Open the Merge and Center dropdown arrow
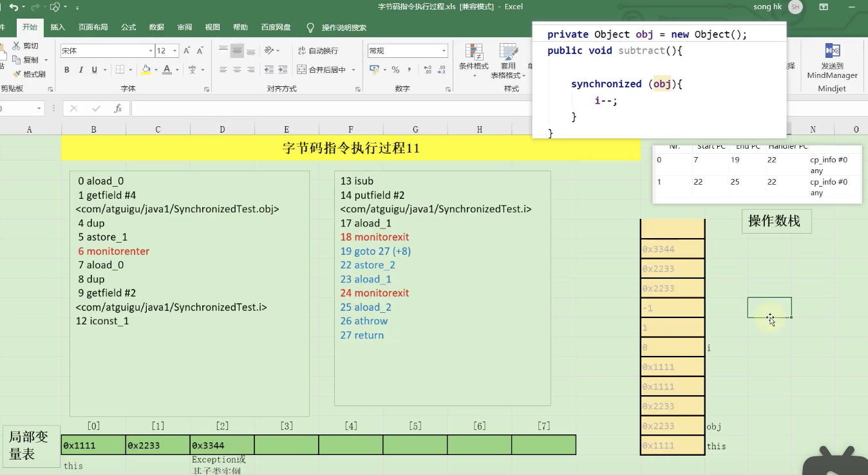The width and height of the screenshot is (868, 475). tap(354, 70)
